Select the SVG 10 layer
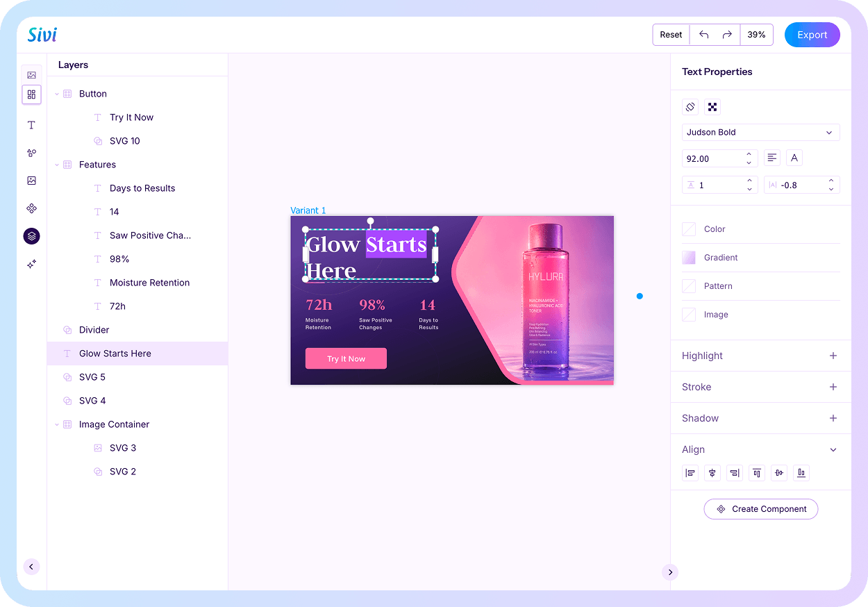The width and height of the screenshot is (868, 607). 137,141
